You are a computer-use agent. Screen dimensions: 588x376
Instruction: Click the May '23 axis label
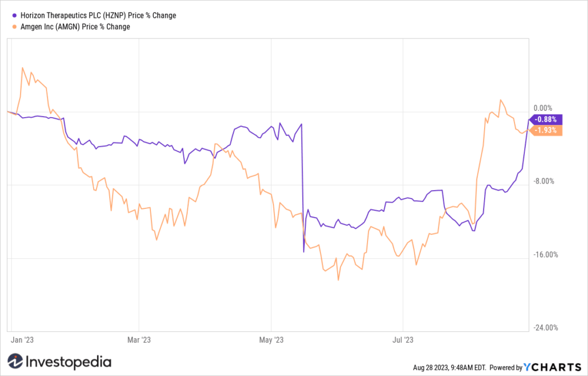pyautogui.click(x=272, y=340)
